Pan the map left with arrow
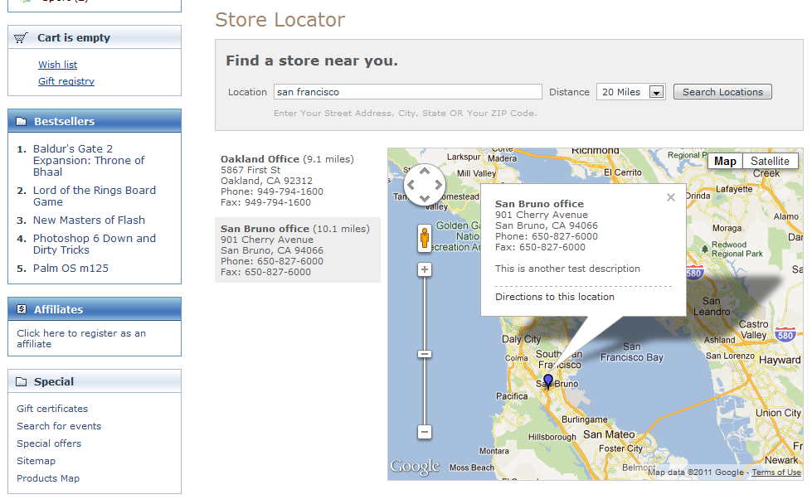 tap(411, 185)
